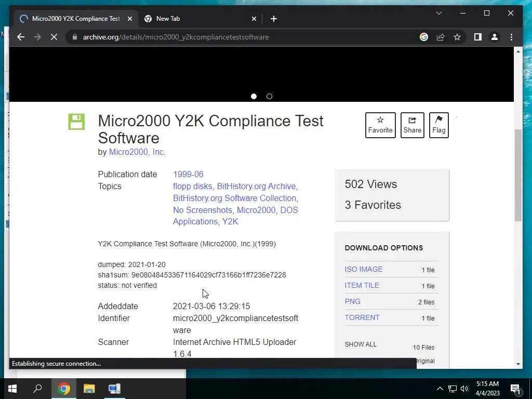The height and width of the screenshot is (399, 532).
Task: Open the Google account icon in the address bar
Action: (x=424, y=37)
